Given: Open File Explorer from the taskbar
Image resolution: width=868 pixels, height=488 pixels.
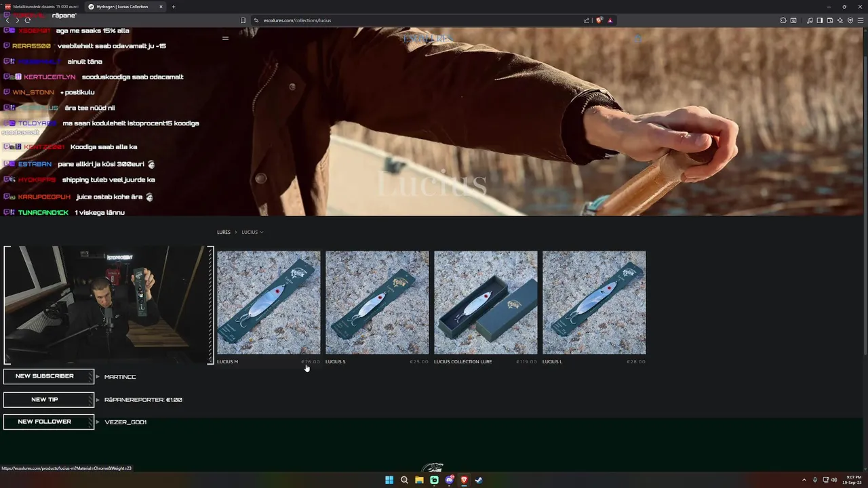Looking at the screenshot, I should point(419,480).
